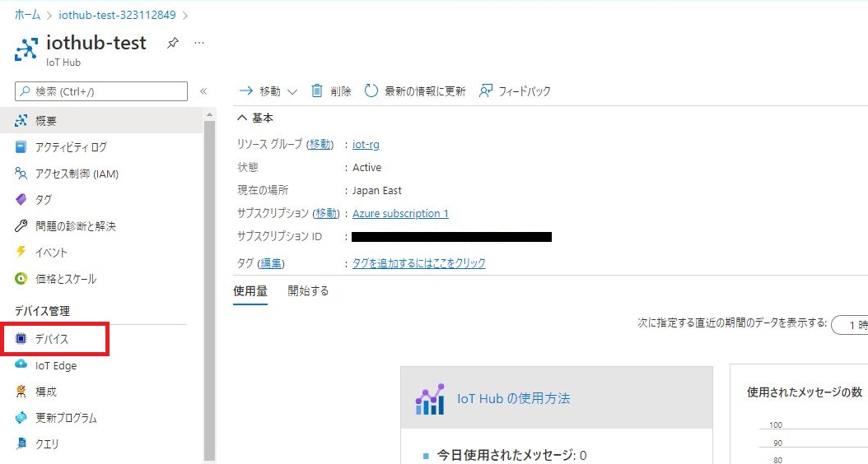Click the IoT Edge cloud icon
The width and height of the screenshot is (868, 464).
tap(21, 364)
